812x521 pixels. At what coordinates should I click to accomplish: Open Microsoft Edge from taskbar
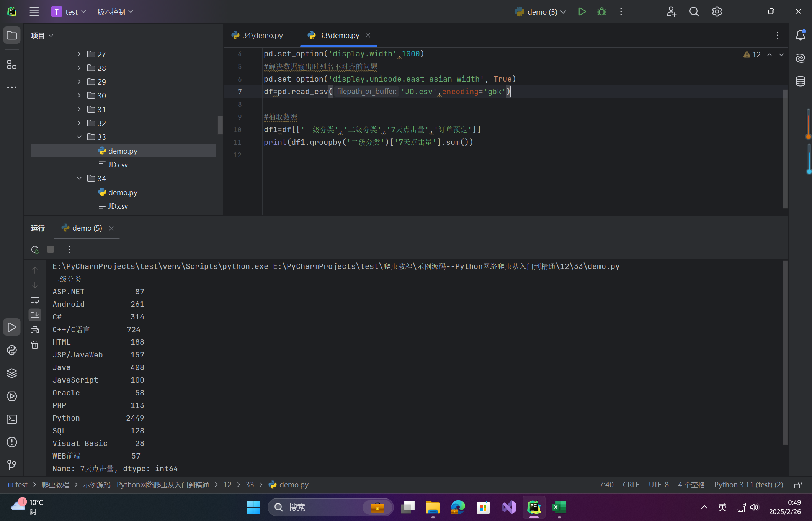pos(458,507)
